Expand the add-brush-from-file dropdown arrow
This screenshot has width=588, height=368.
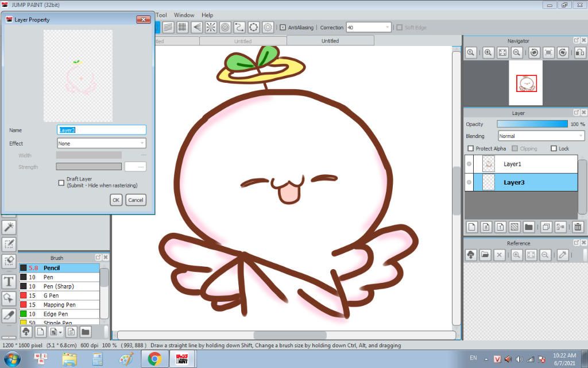pos(60,332)
